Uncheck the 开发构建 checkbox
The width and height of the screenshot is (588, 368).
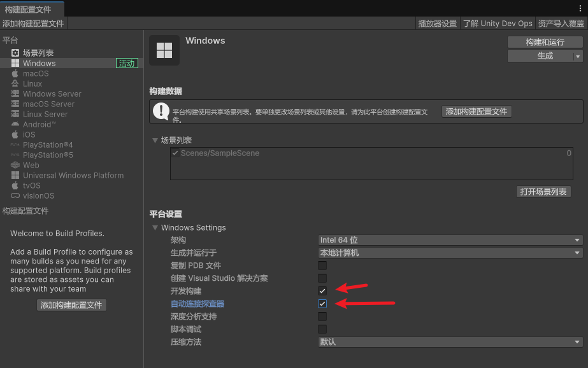tap(322, 291)
